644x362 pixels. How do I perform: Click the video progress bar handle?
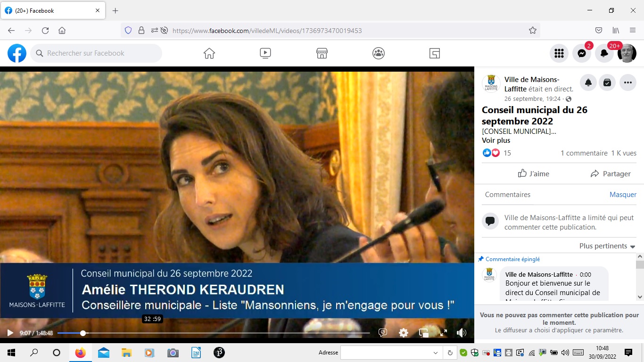tap(83, 333)
